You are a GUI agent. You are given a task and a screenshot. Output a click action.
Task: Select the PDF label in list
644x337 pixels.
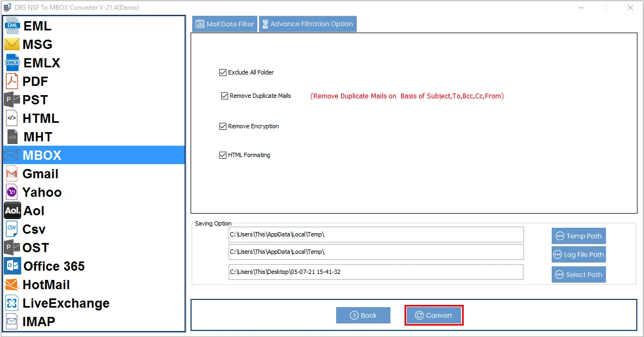35,82
